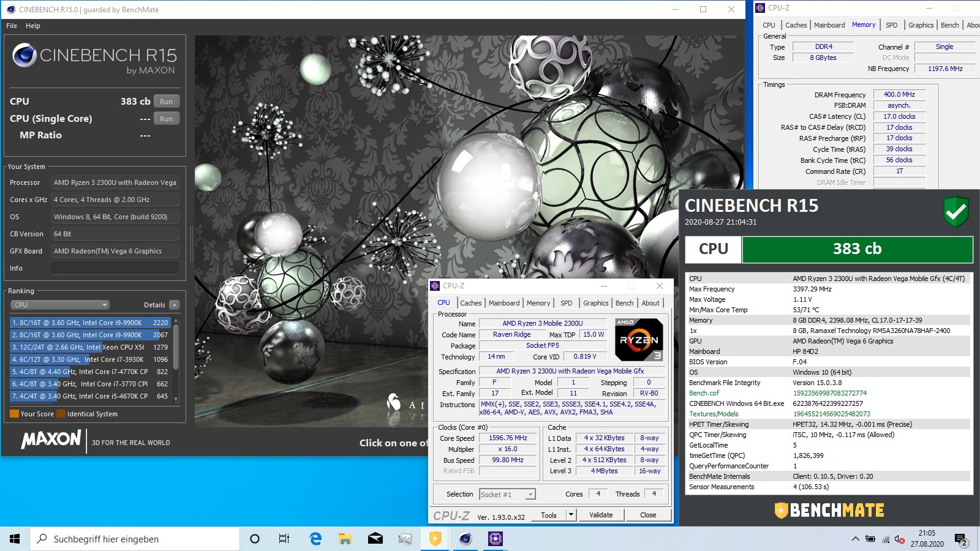This screenshot has height=551, width=980.
Task: Open SPD tab in background CPU-Z window
Action: [892, 25]
